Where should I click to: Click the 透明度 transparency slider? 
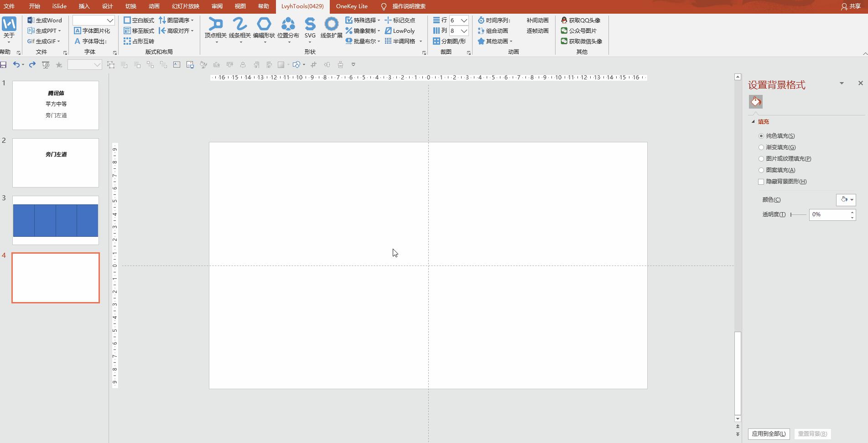point(798,214)
